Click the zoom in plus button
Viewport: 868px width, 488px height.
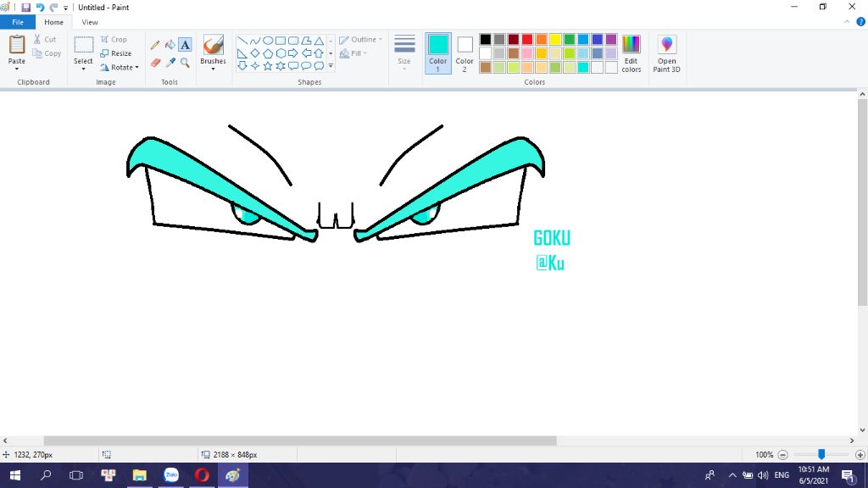point(860,455)
